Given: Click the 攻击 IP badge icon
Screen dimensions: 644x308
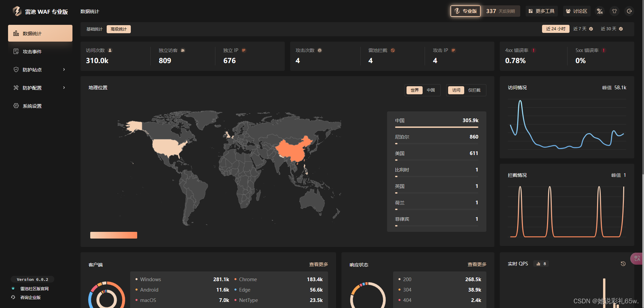Looking at the screenshot, I should click(x=453, y=50).
